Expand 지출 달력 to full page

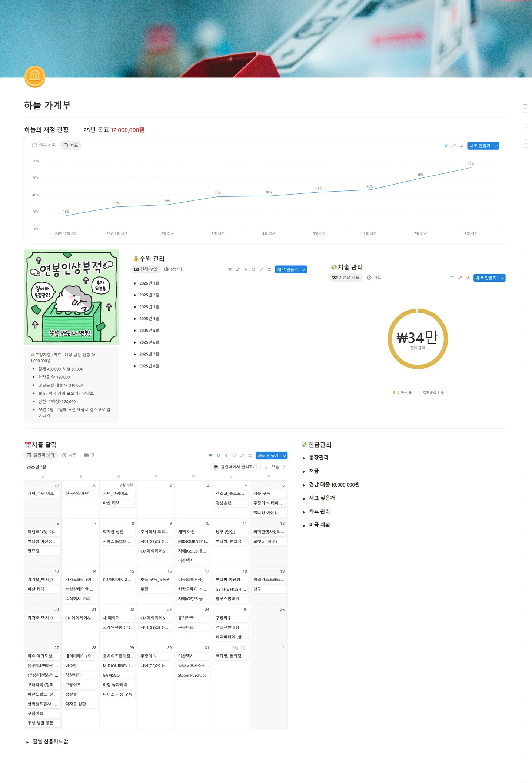(242, 456)
